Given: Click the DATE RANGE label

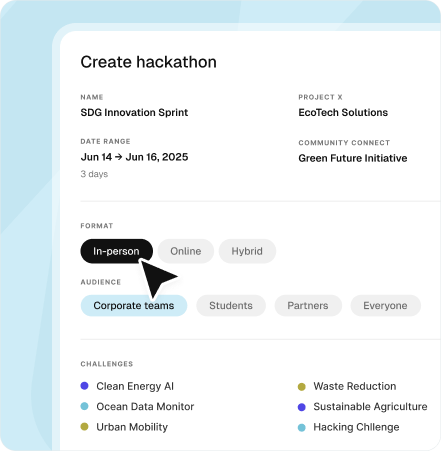Looking at the screenshot, I should (x=105, y=141).
